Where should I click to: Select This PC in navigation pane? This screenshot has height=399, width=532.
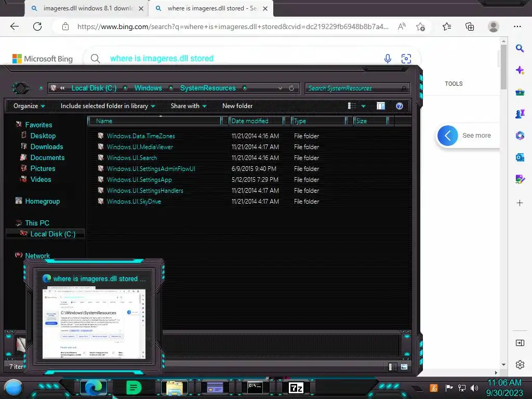37,223
